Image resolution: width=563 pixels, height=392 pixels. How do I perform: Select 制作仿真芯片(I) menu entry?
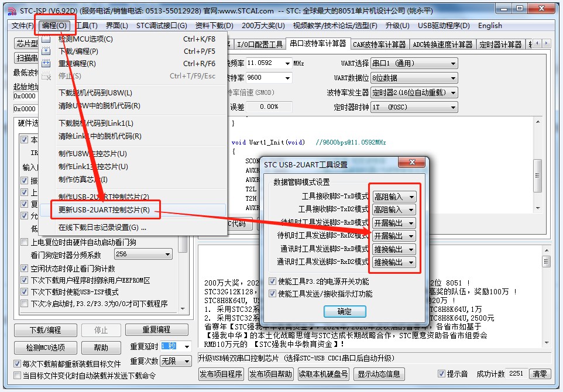click(x=133, y=179)
